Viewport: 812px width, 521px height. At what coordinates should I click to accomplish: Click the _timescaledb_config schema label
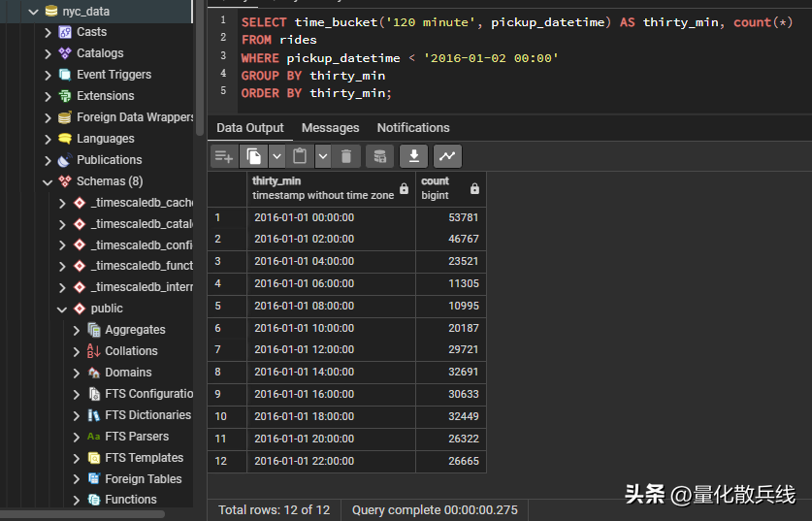142,244
